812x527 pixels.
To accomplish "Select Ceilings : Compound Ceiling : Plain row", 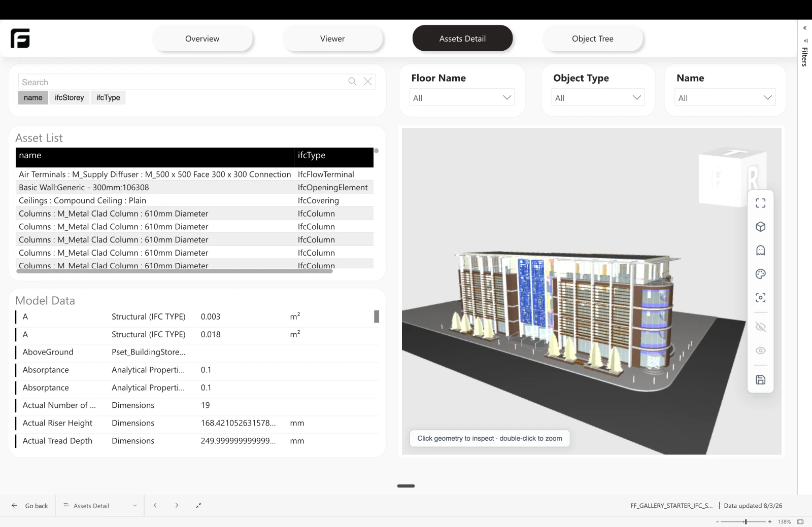I will pyautogui.click(x=194, y=201).
